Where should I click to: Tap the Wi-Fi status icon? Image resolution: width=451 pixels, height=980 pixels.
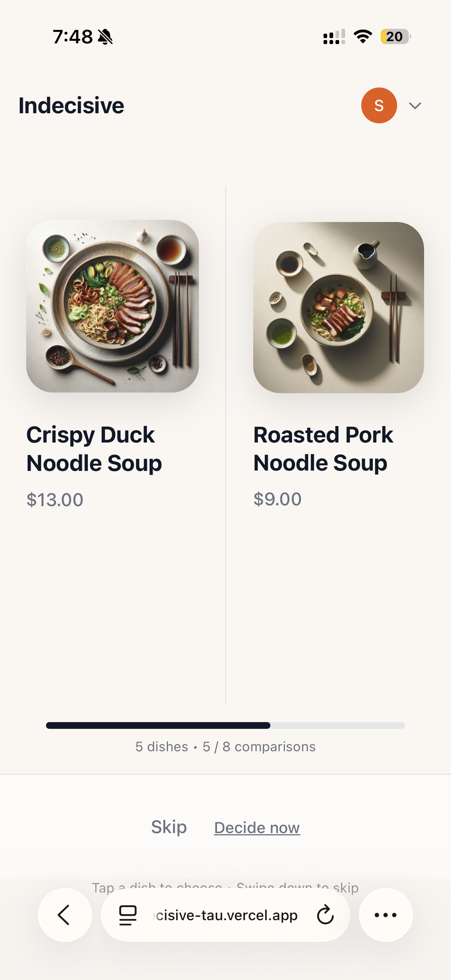click(363, 37)
